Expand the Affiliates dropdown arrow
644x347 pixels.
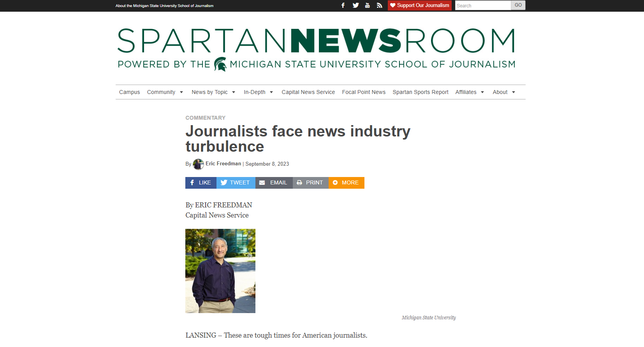[x=482, y=92]
